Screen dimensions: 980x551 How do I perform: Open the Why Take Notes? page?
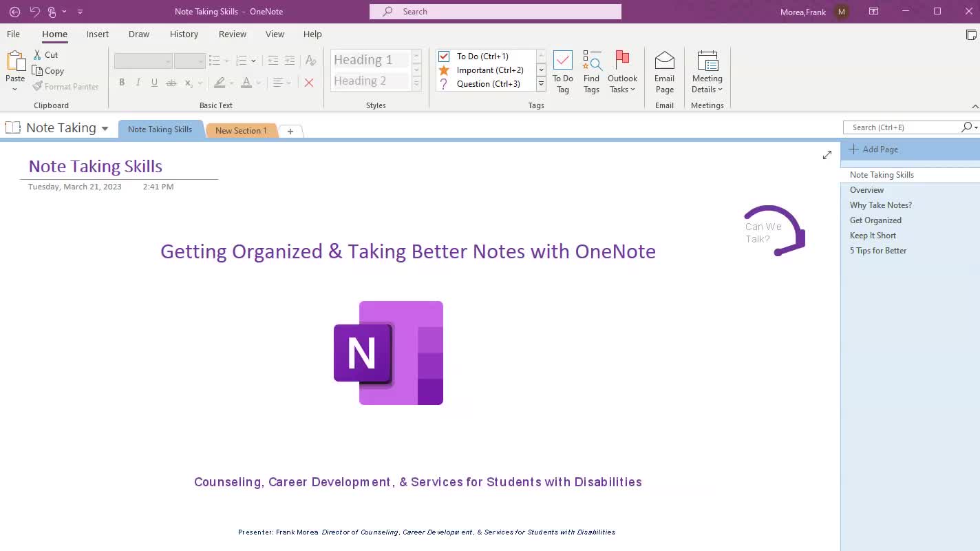(x=880, y=205)
